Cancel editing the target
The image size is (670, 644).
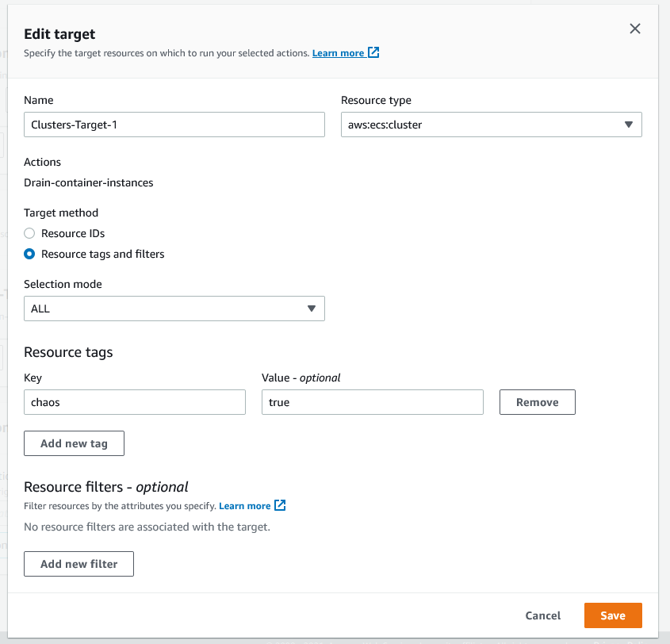(542, 615)
